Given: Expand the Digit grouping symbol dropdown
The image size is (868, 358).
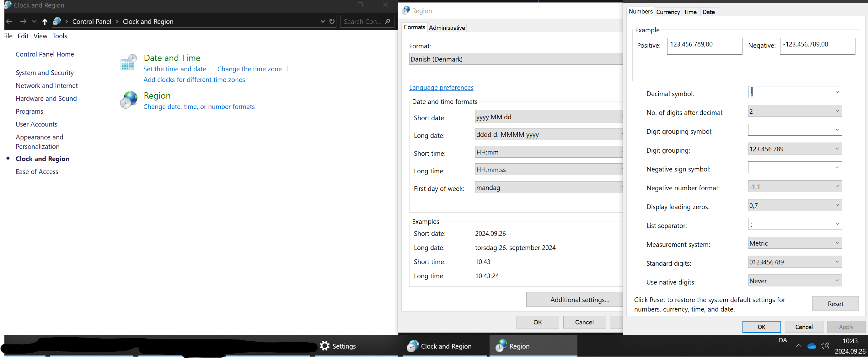Looking at the screenshot, I should [837, 130].
